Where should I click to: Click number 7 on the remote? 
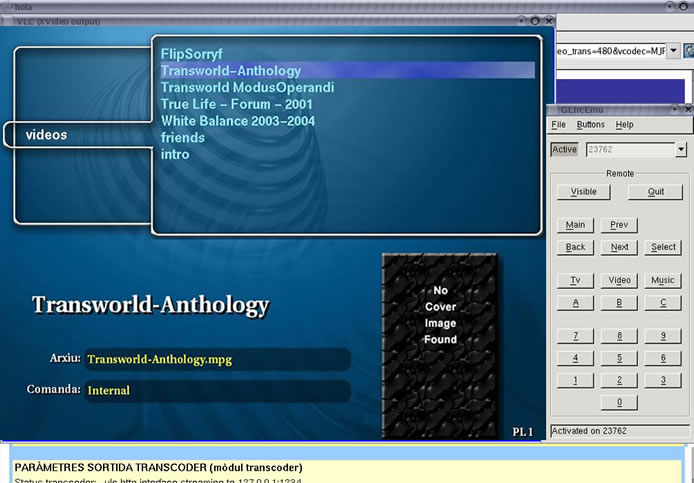575,336
